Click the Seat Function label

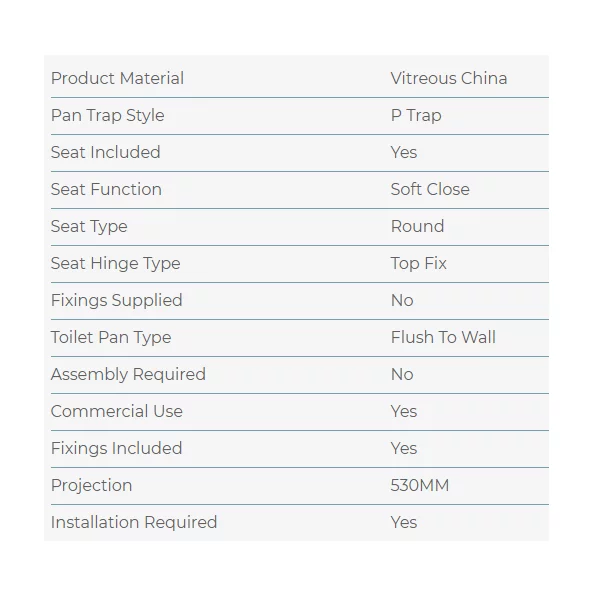[106, 189]
